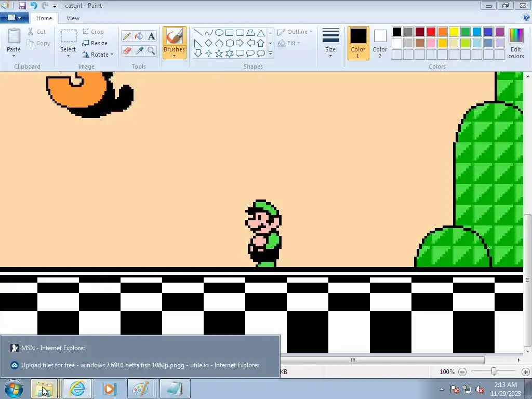
Task: Choose the Diamond shape
Action: coord(209,43)
